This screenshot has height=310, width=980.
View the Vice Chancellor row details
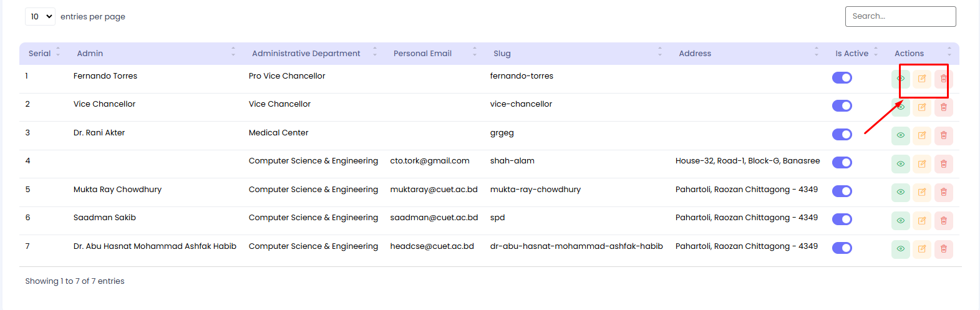click(x=900, y=107)
